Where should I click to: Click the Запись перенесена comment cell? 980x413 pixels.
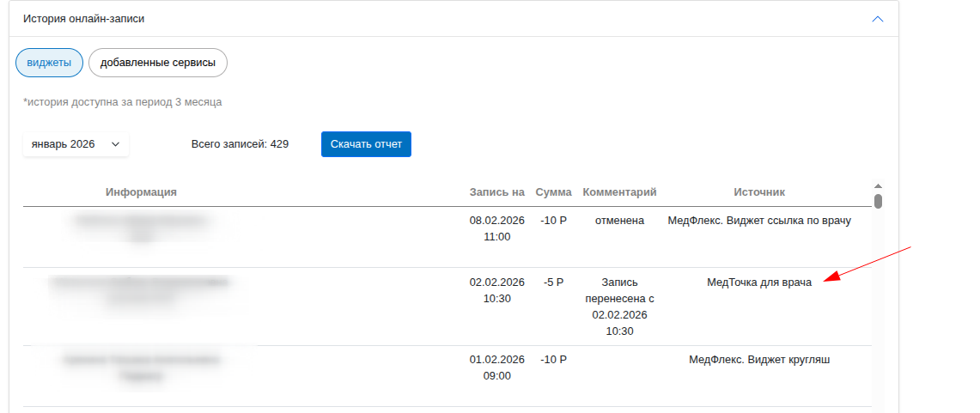click(619, 307)
